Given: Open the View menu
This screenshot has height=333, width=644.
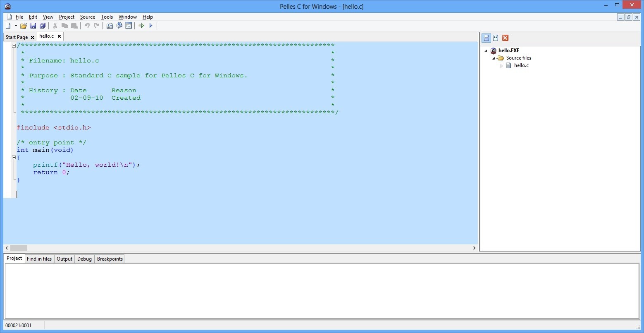Looking at the screenshot, I should (48, 17).
